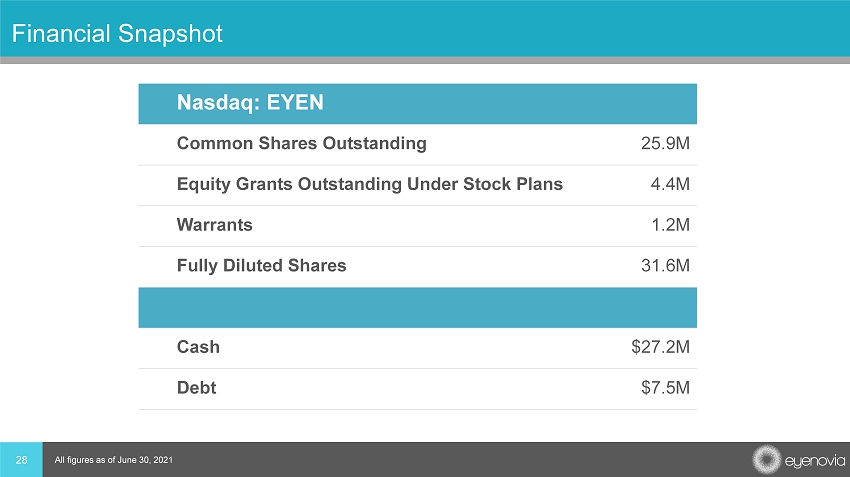Viewport: 850px width, 477px height.
Task: Click the 25.9M shares value
Action: click(664, 143)
